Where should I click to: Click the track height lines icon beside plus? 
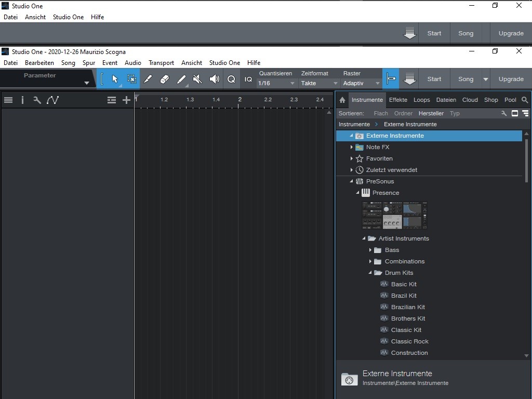[x=112, y=100]
